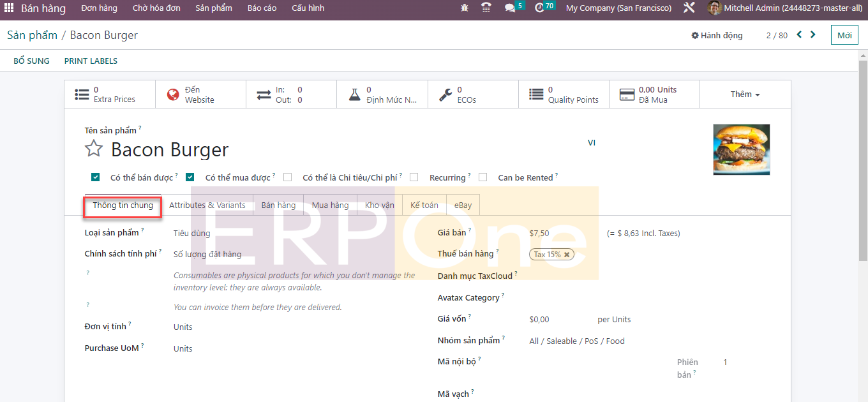Click the Bacon Burger product image
This screenshot has height=402, width=868.
coord(741,149)
